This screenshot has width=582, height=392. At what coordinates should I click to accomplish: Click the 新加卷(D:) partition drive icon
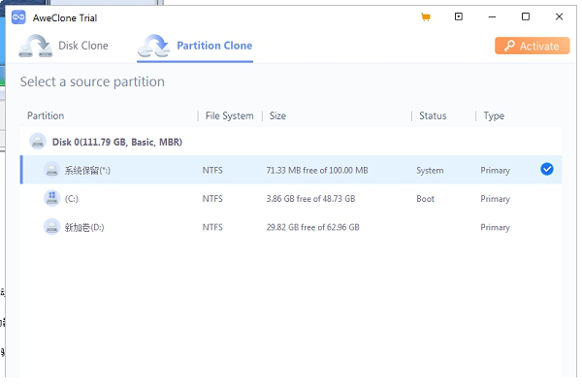pyautogui.click(x=51, y=227)
